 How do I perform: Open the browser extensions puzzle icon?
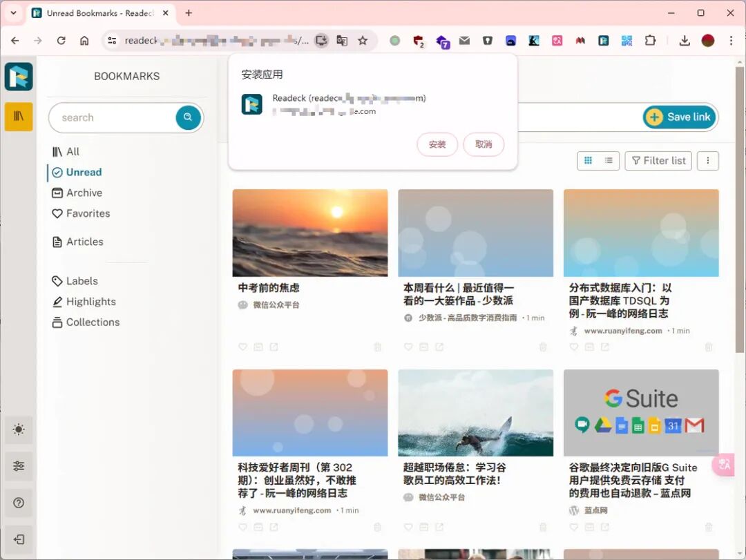(650, 41)
